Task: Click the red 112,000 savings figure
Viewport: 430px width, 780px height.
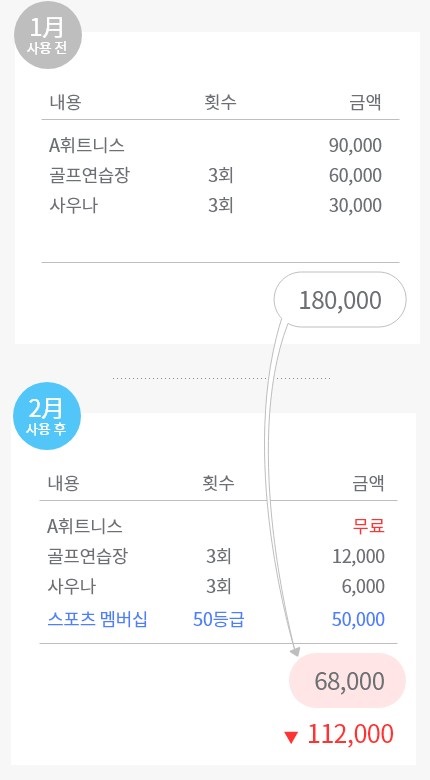Action: point(350,734)
